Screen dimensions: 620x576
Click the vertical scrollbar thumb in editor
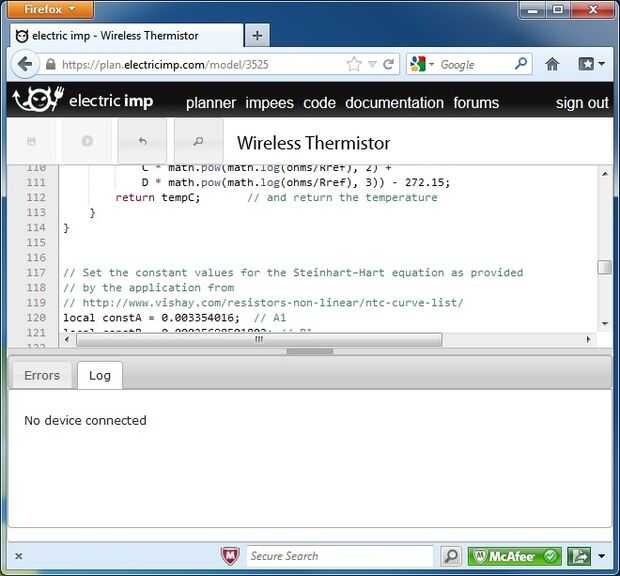(605, 267)
